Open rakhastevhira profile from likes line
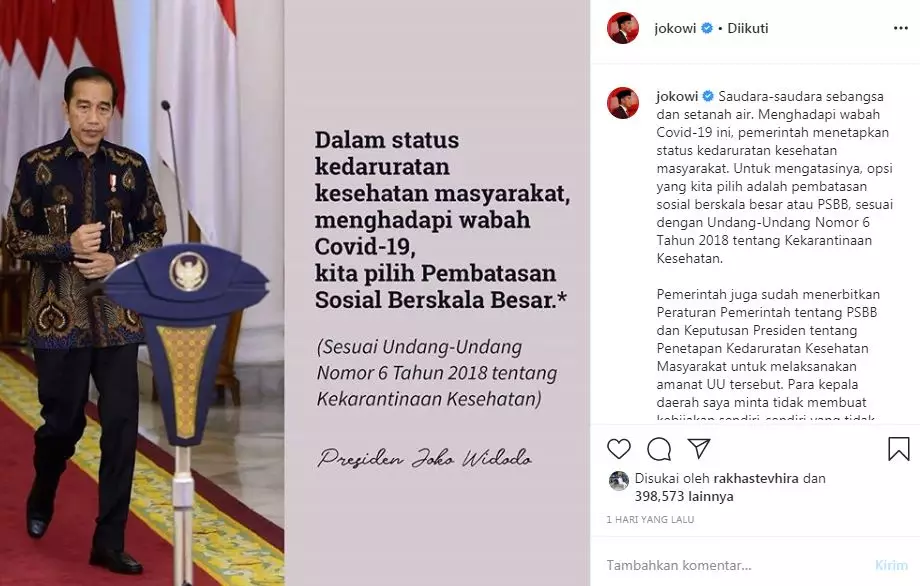This screenshot has width=920, height=586. (x=756, y=478)
